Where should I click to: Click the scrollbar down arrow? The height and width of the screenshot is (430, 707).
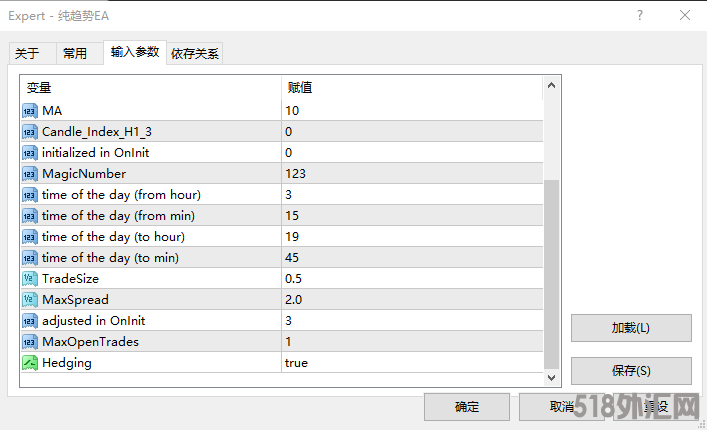point(551,377)
